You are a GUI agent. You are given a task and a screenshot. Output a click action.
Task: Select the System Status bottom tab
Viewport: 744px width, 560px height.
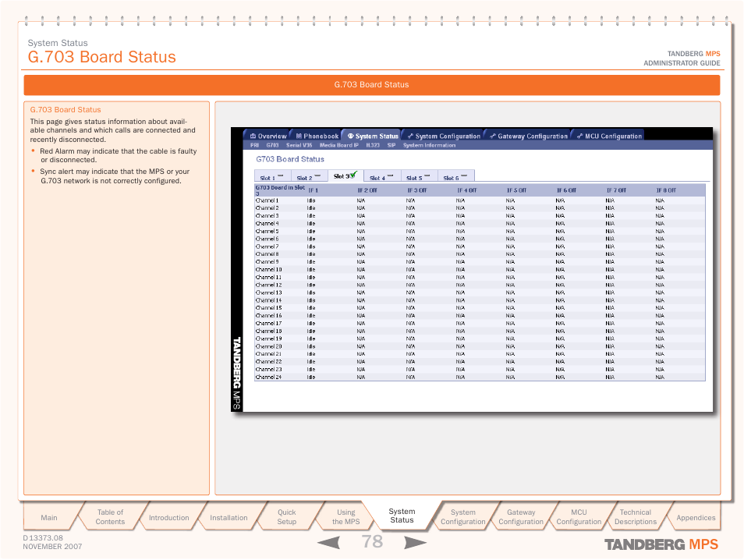click(x=402, y=516)
